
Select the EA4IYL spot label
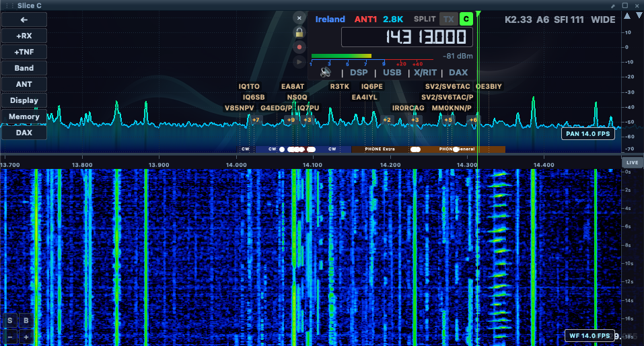pos(364,98)
